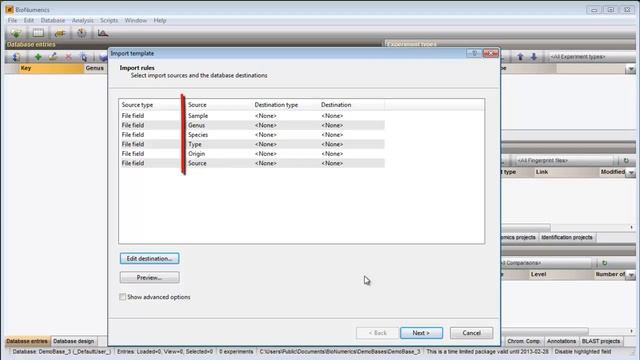Open column dropdown arrow beside Modified header

pos(631,173)
